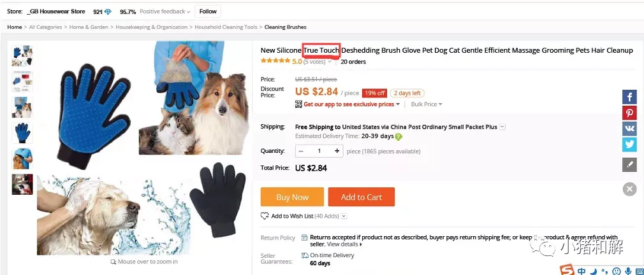Click the Add to Cart button
The width and height of the screenshot is (644, 275).
tap(362, 197)
